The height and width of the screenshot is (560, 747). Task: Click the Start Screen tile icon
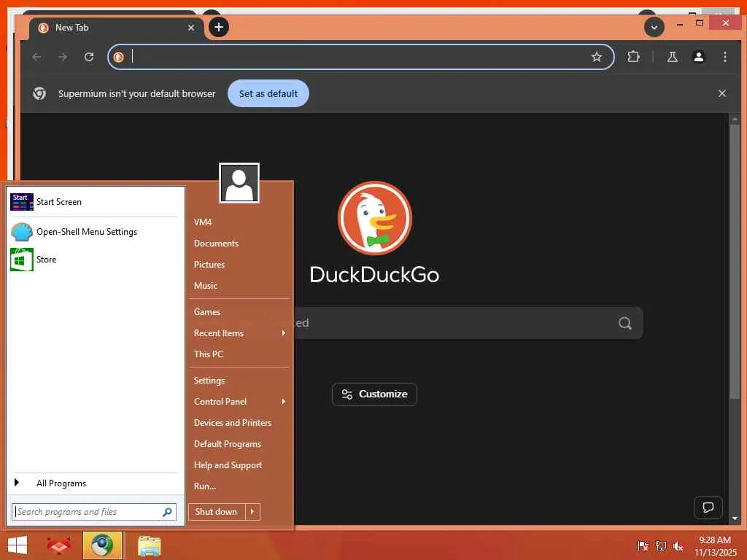(22, 202)
